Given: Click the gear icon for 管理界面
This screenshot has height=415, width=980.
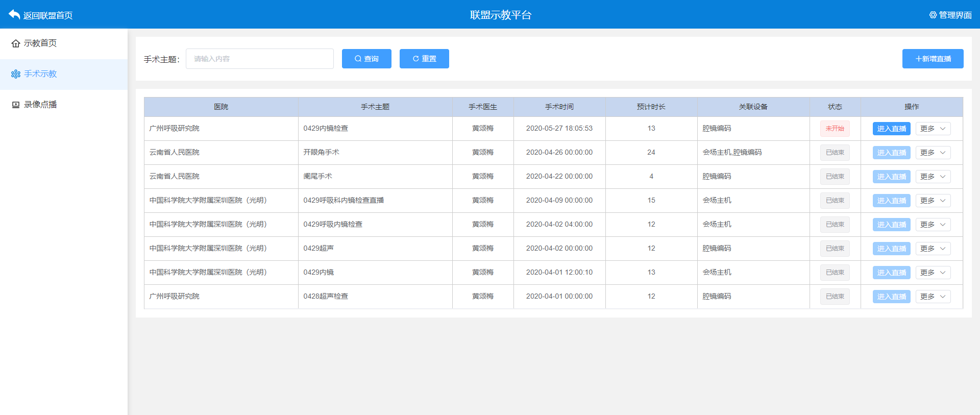Looking at the screenshot, I should (933, 15).
